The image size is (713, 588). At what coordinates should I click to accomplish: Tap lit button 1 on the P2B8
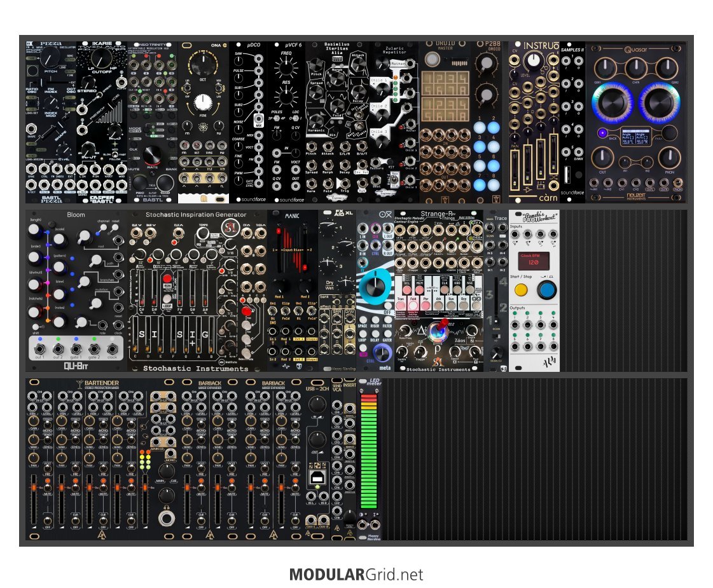click(480, 128)
